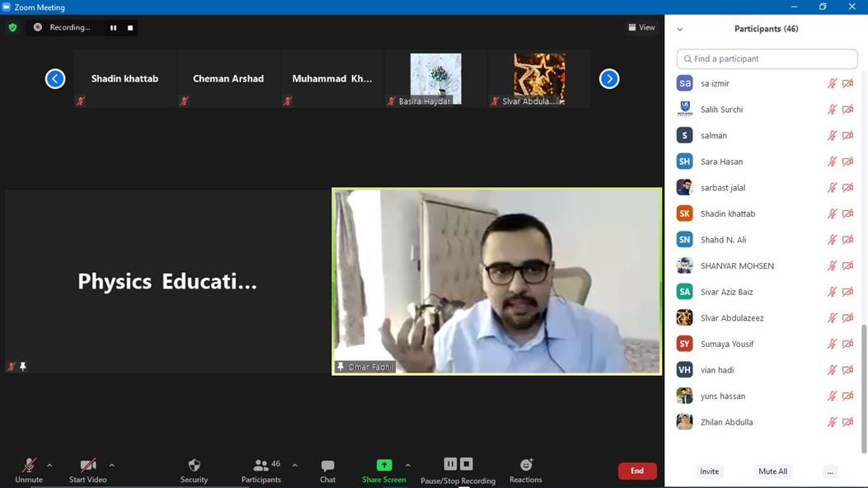
Task: Pause the recording in top bar
Action: [114, 27]
